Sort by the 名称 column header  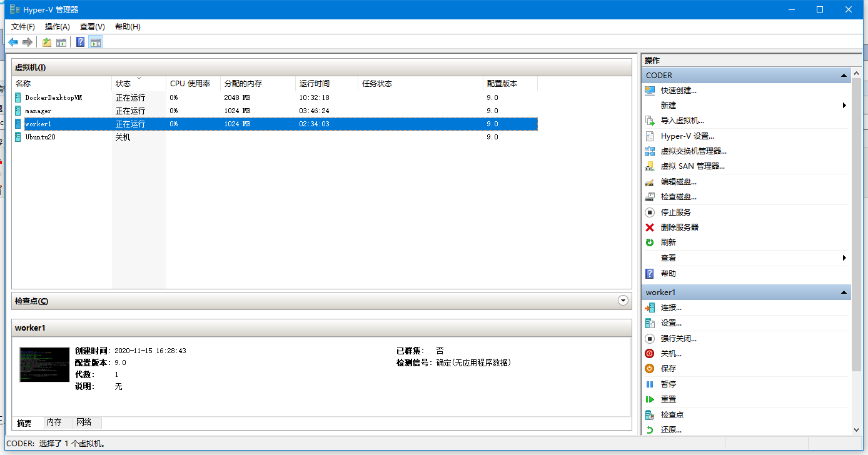click(x=62, y=83)
